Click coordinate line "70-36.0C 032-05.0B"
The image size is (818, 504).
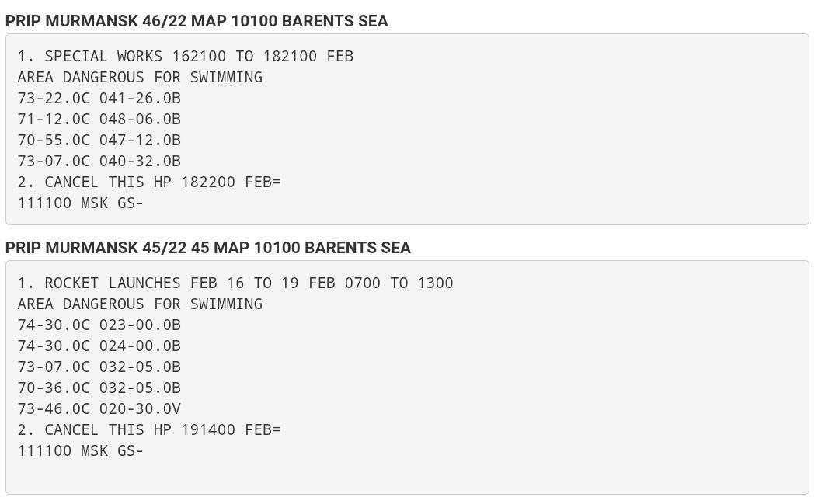coord(99,388)
